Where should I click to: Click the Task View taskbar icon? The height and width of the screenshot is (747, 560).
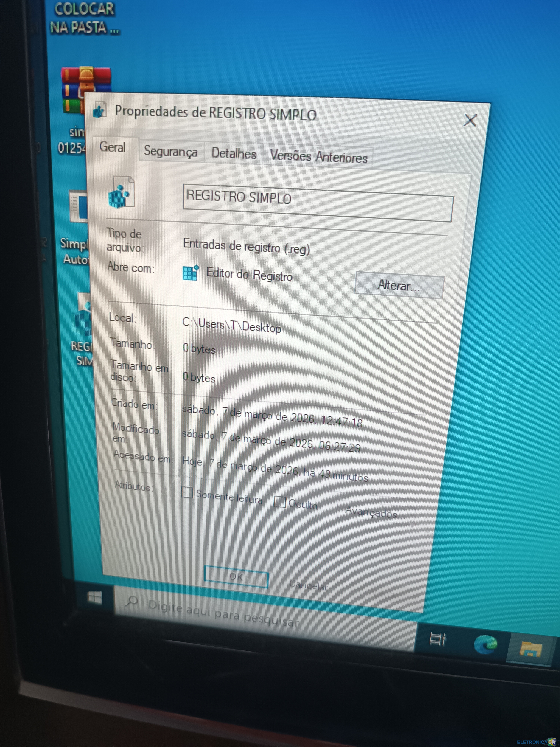438,639
